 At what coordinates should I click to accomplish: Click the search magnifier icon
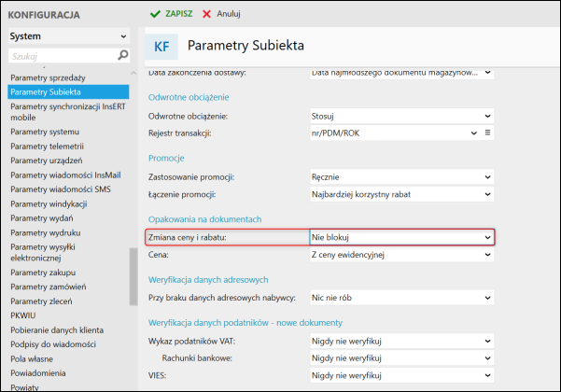[122, 55]
